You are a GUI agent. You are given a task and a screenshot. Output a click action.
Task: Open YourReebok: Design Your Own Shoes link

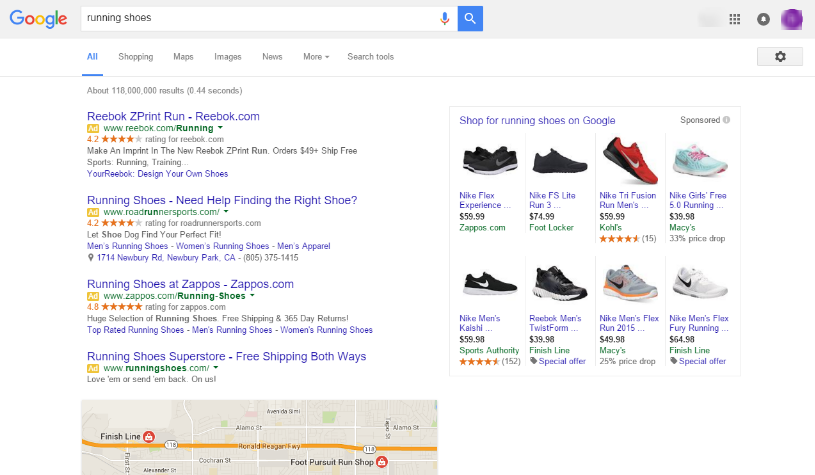click(x=157, y=174)
